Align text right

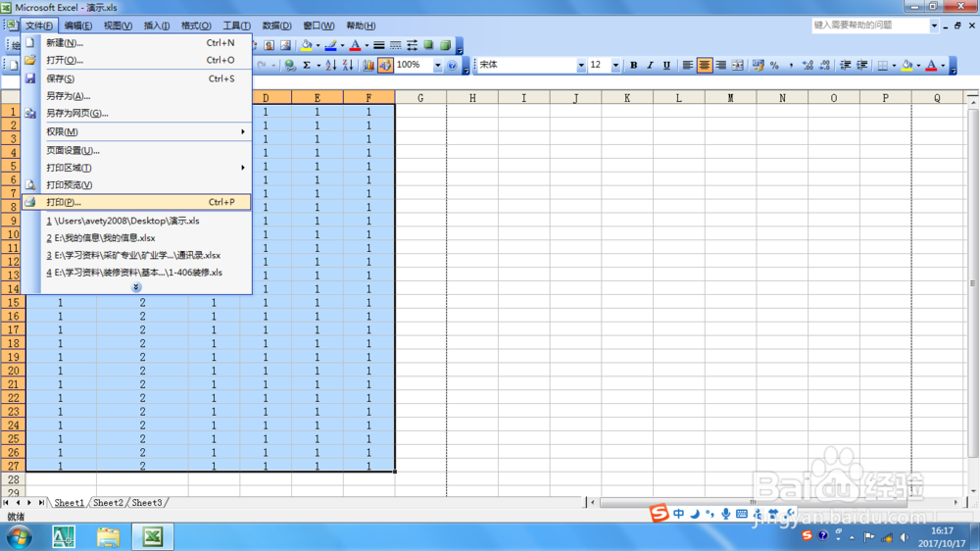[720, 65]
